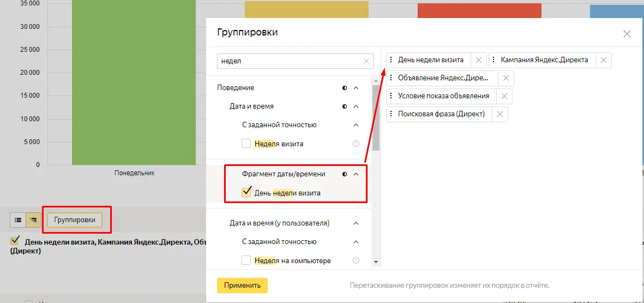The height and width of the screenshot is (303, 644).
Task: Open help hint for 'Неделя визита'
Action: pyautogui.click(x=356, y=144)
